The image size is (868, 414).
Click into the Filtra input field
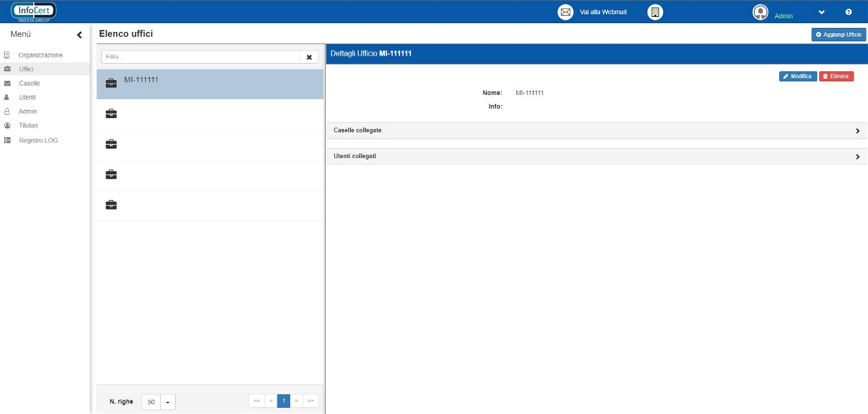[201, 57]
